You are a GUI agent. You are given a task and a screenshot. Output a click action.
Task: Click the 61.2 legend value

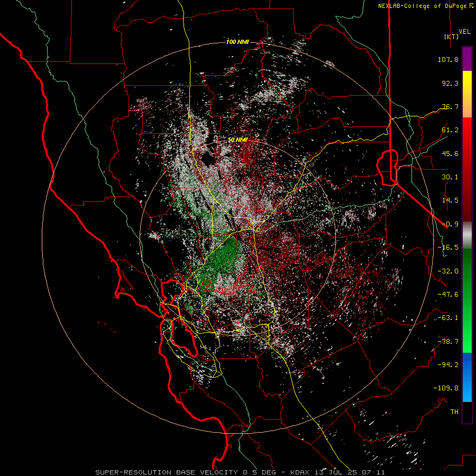[x=450, y=130]
